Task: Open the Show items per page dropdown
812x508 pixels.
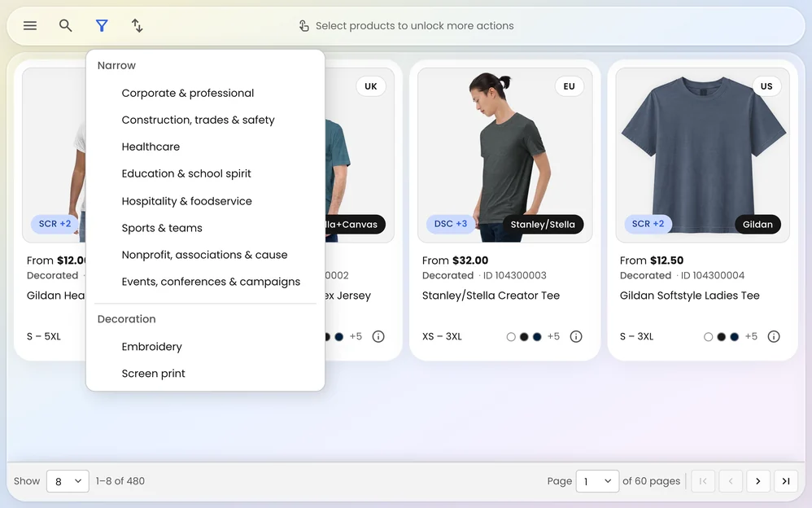Action: pyautogui.click(x=68, y=481)
